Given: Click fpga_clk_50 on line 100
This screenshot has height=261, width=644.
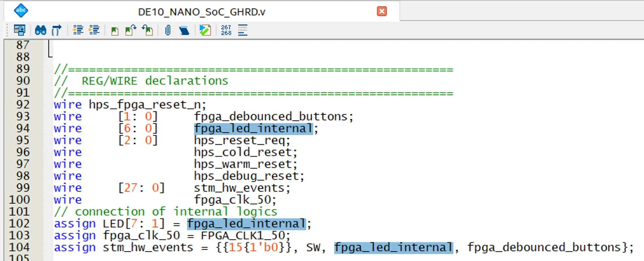Looking at the screenshot, I should click(232, 200).
